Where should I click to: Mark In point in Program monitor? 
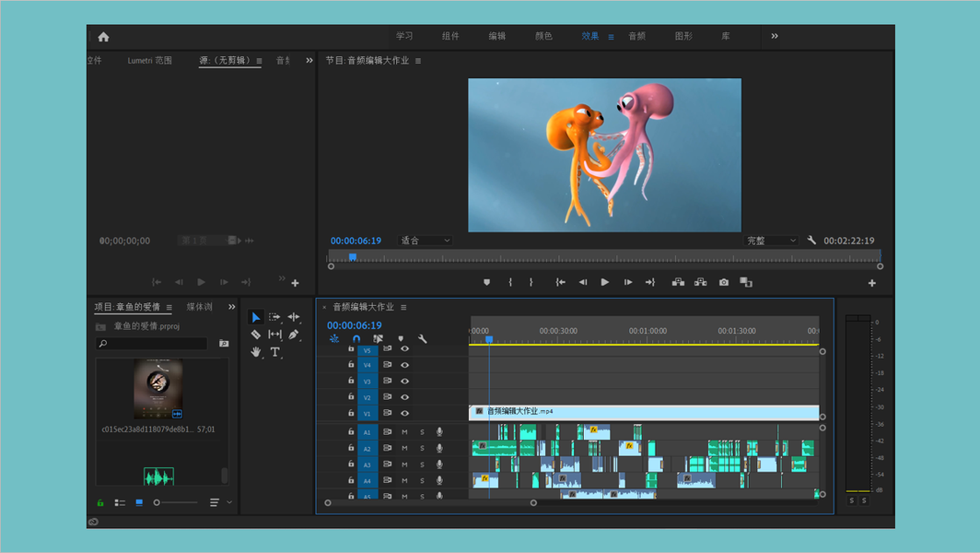(510, 283)
